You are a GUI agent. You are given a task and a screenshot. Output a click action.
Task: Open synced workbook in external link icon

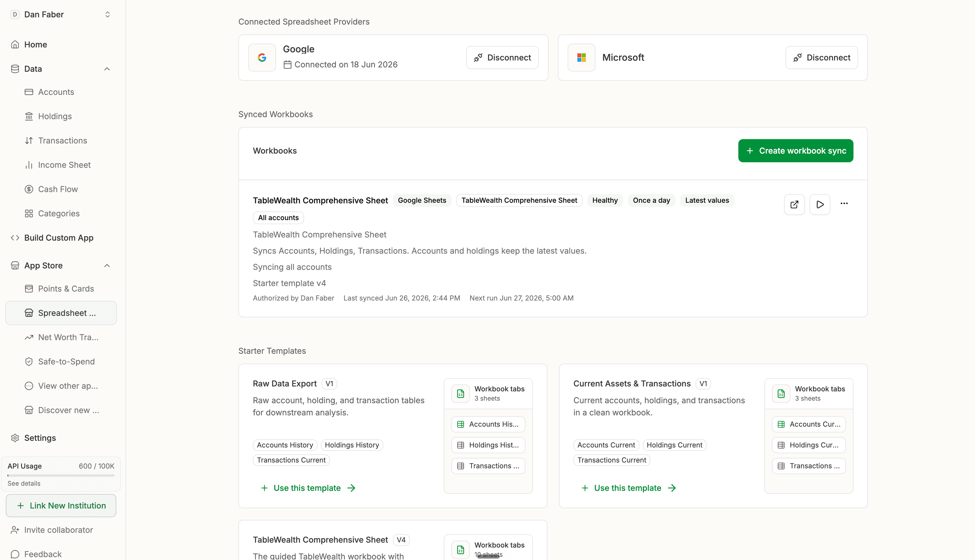pyautogui.click(x=794, y=204)
